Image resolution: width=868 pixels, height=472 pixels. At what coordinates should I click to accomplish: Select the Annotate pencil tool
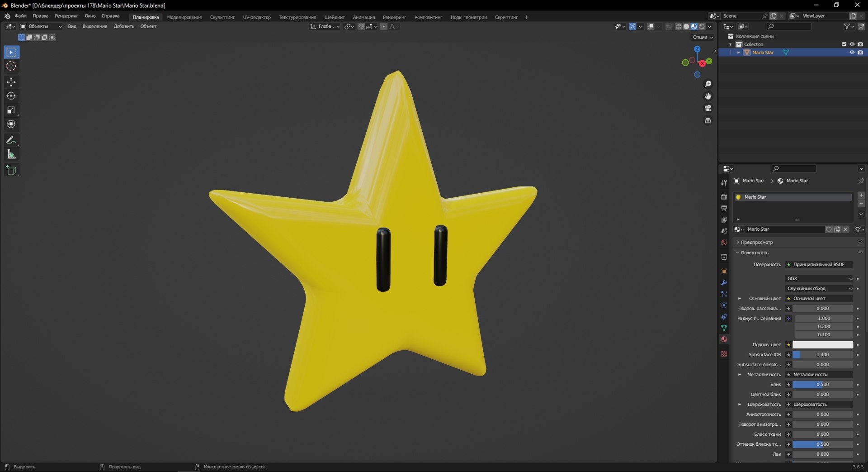click(11, 140)
